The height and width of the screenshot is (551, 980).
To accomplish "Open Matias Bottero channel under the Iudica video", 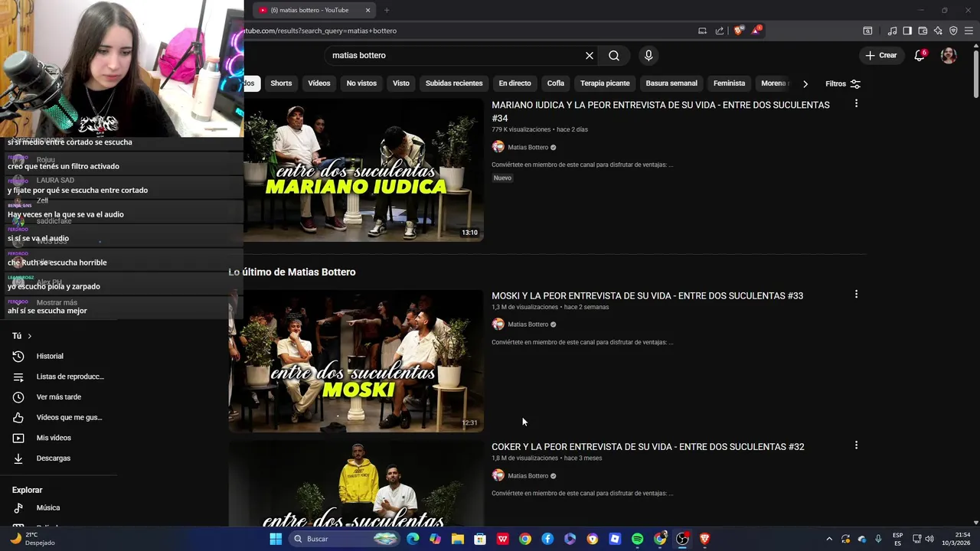I will point(528,147).
